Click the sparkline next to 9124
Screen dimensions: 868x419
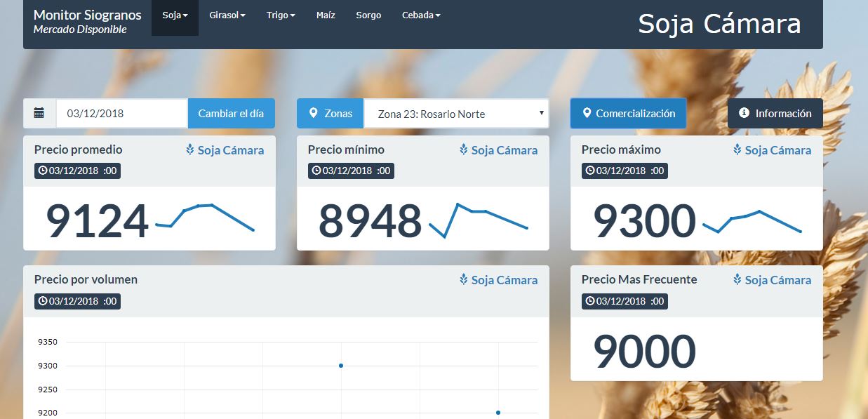click(205, 218)
